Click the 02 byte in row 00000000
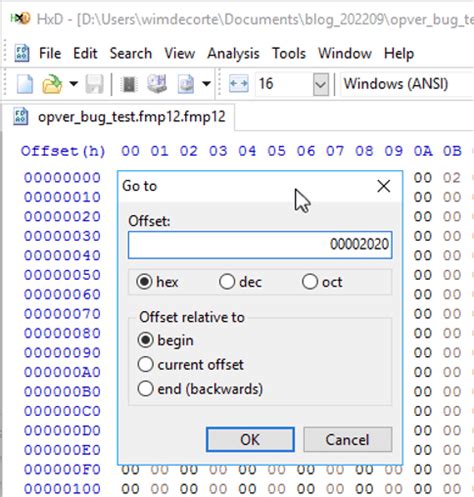474x497 pixels. click(x=452, y=178)
